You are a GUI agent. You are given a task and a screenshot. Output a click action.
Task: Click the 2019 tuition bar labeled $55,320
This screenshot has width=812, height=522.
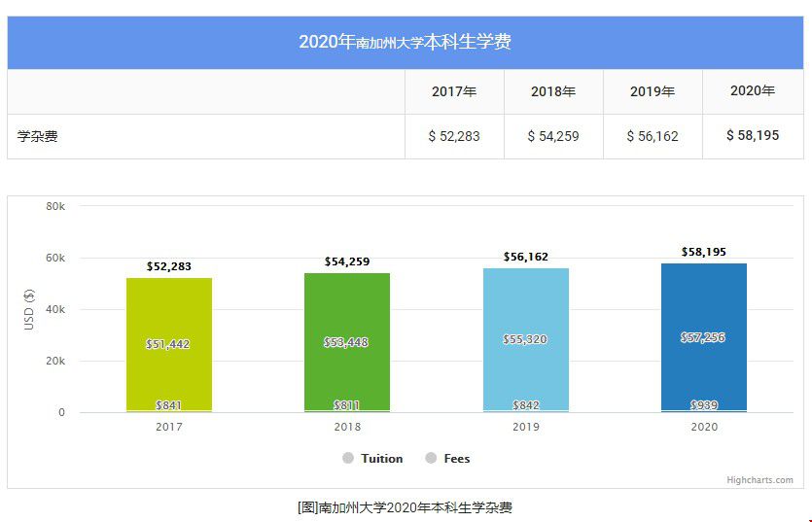[526, 339]
